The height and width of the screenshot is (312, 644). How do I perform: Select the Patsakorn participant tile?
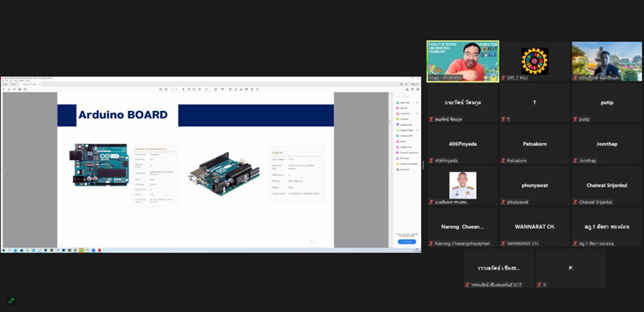534,144
